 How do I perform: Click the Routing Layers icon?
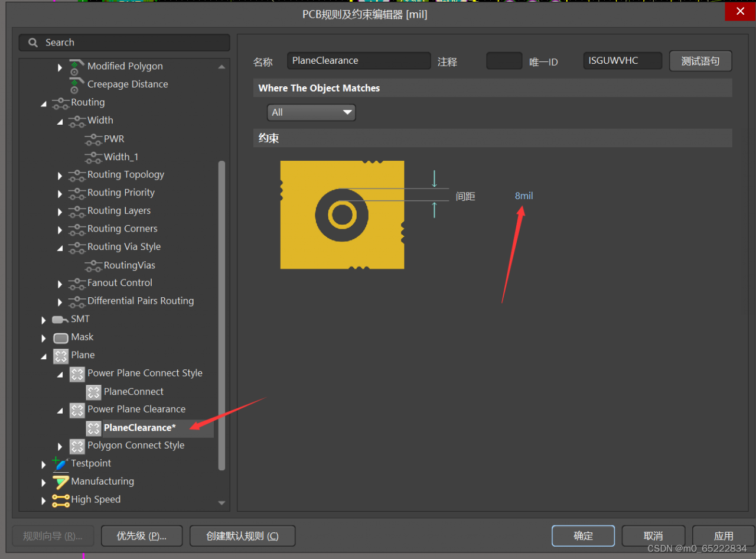coord(77,211)
